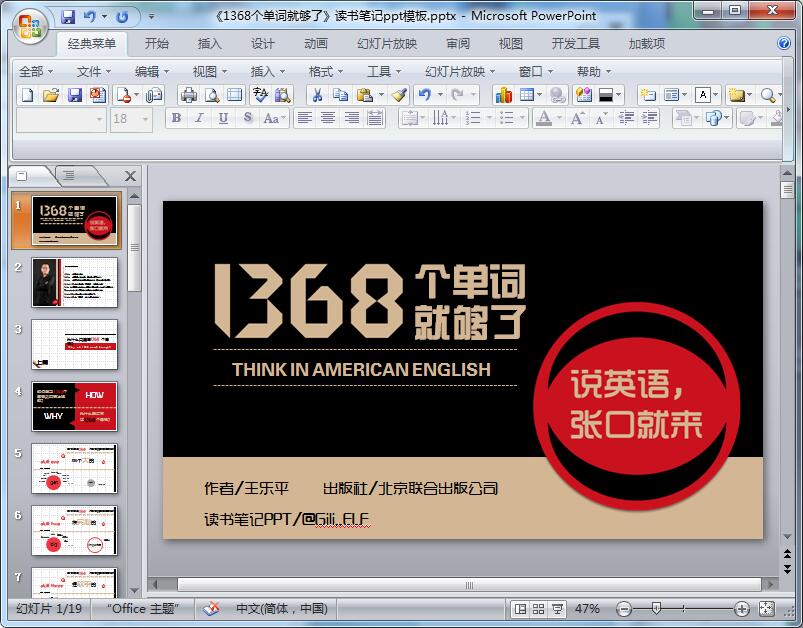This screenshot has height=628, width=803.
Task: Click the Office round button
Action: pyautogui.click(x=30, y=26)
